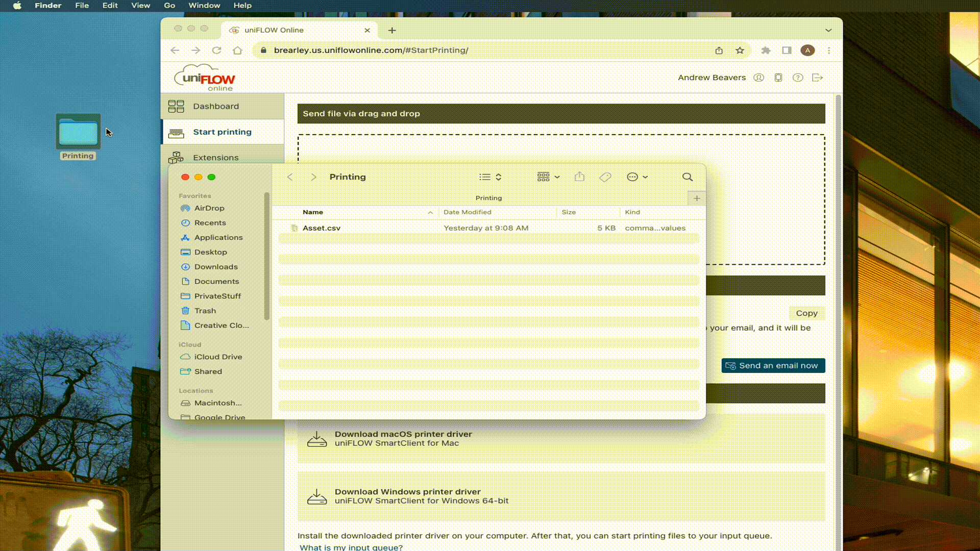Open the Finder group-by dropdown
Image resolution: width=980 pixels, height=551 pixels.
pos(549,177)
